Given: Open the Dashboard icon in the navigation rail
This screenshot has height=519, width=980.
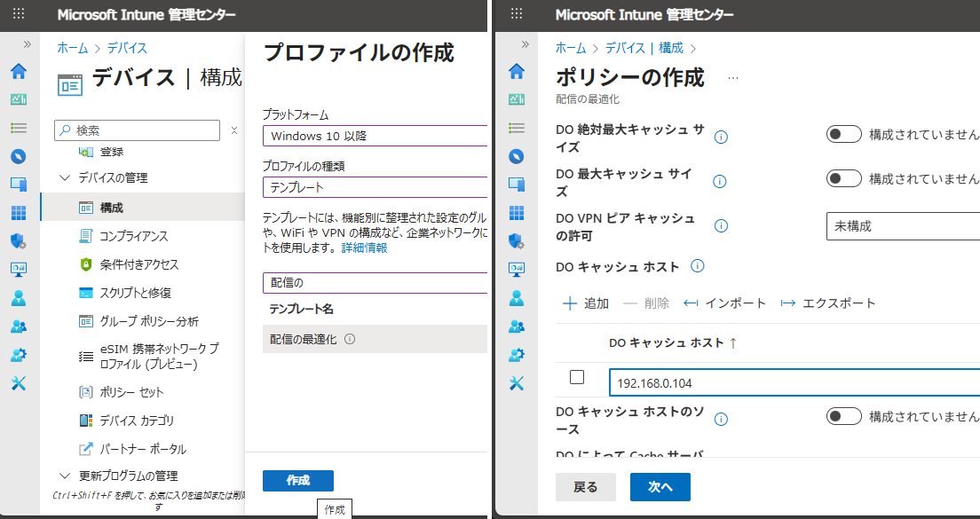Looking at the screenshot, I should [18, 98].
